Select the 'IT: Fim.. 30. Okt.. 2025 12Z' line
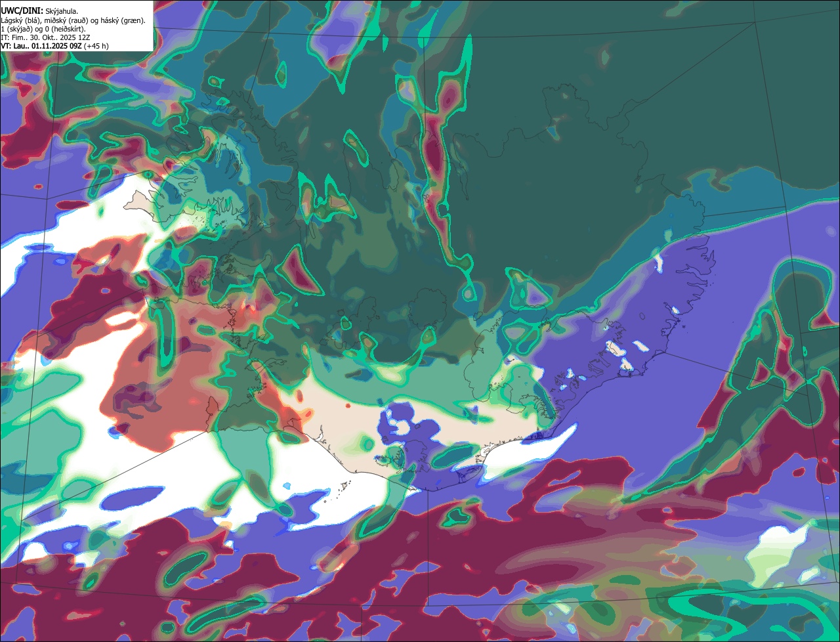 click(46, 37)
